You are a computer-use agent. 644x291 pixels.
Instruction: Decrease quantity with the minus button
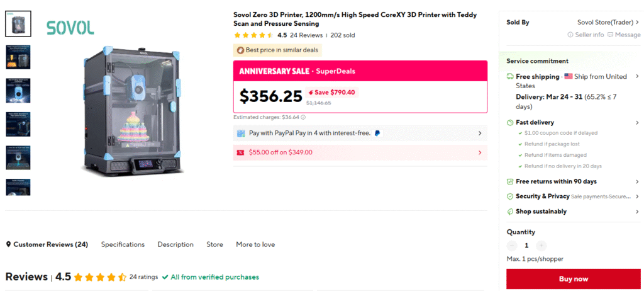512,246
